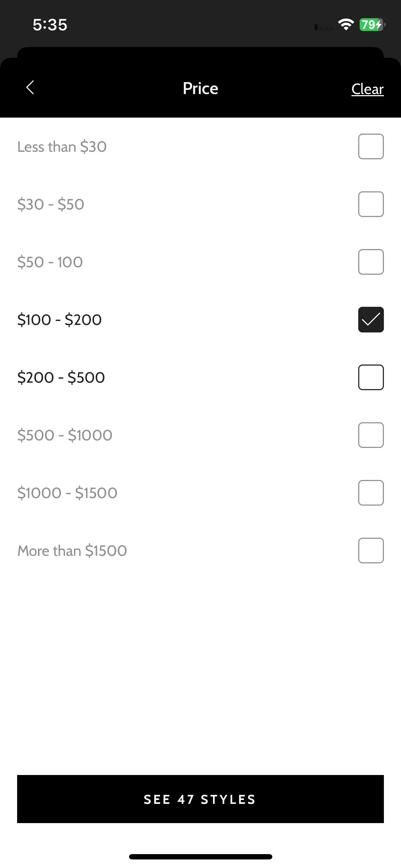Tap the home indicator bar
The height and width of the screenshot is (868, 401).
(200, 857)
